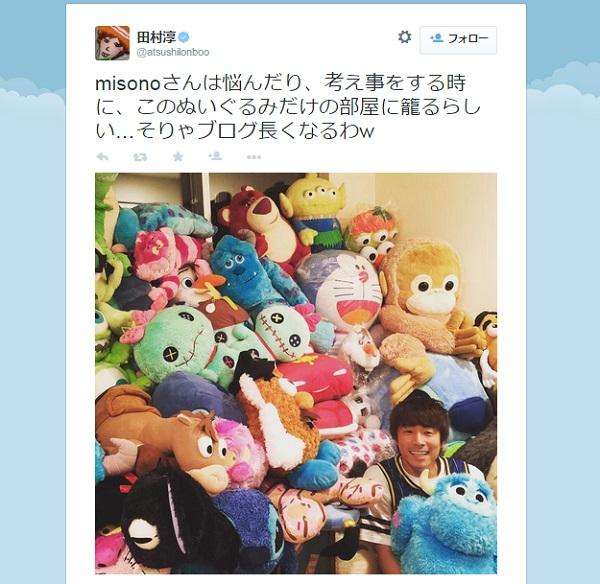This screenshot has width=600, height=584.
Task: Click the add-user icon in tweet actions row
Action: (215, 156)
